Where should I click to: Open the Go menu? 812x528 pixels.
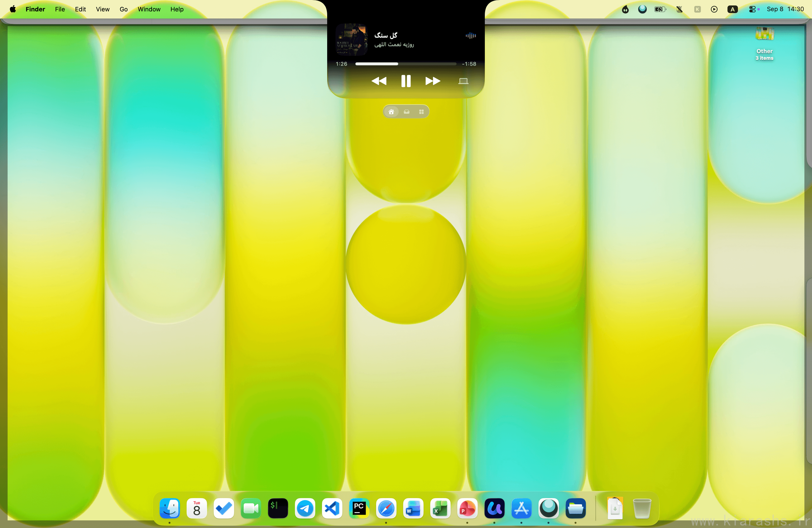(x=123, y=9)
